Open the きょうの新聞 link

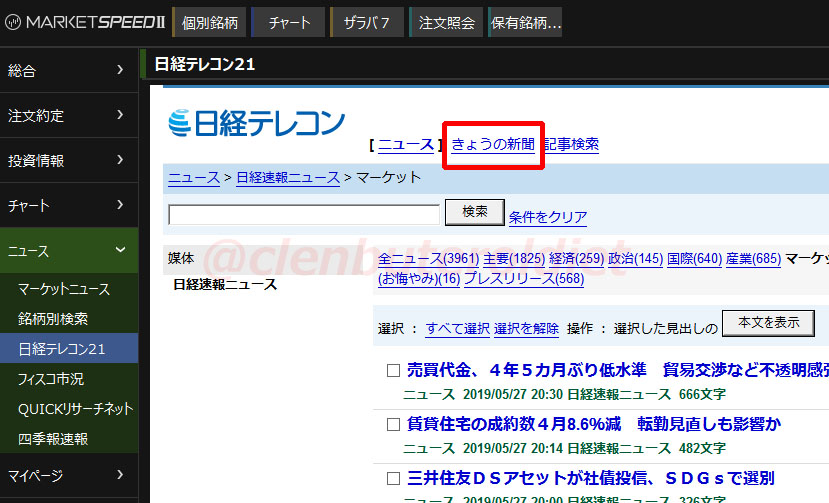[493, 144]
